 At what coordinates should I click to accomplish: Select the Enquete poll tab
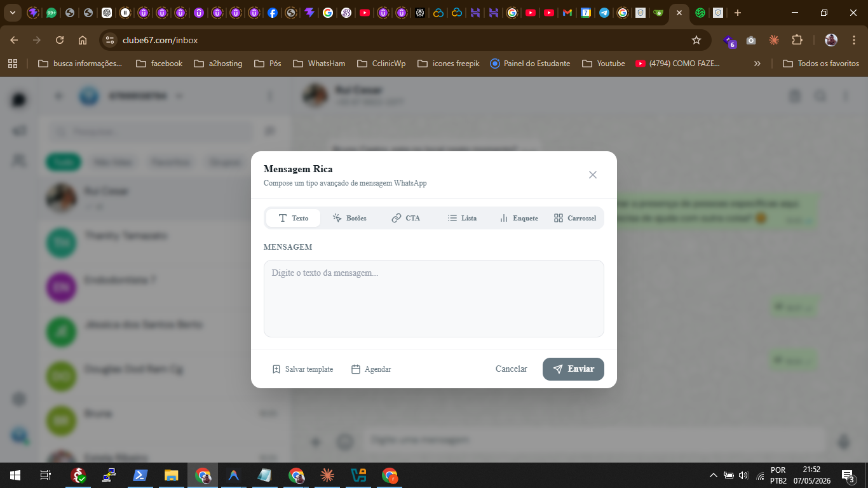coord(519,218)
